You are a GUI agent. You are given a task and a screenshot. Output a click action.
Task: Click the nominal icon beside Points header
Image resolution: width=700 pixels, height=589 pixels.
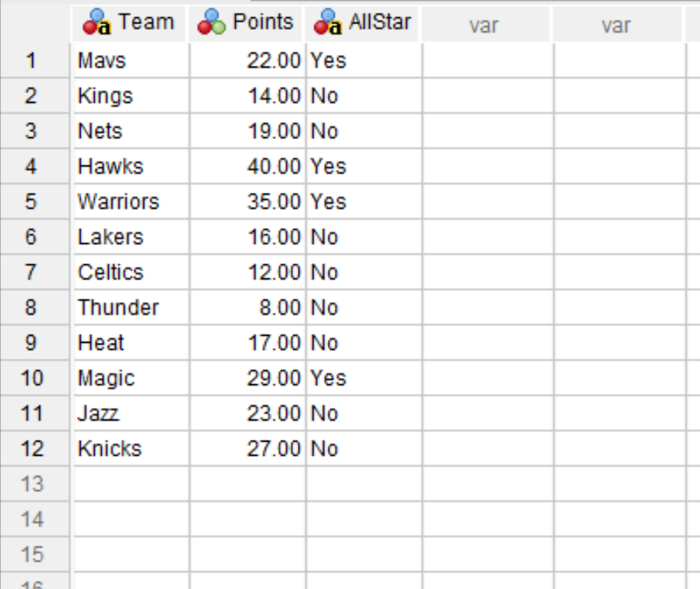click(x=212, y=22)
